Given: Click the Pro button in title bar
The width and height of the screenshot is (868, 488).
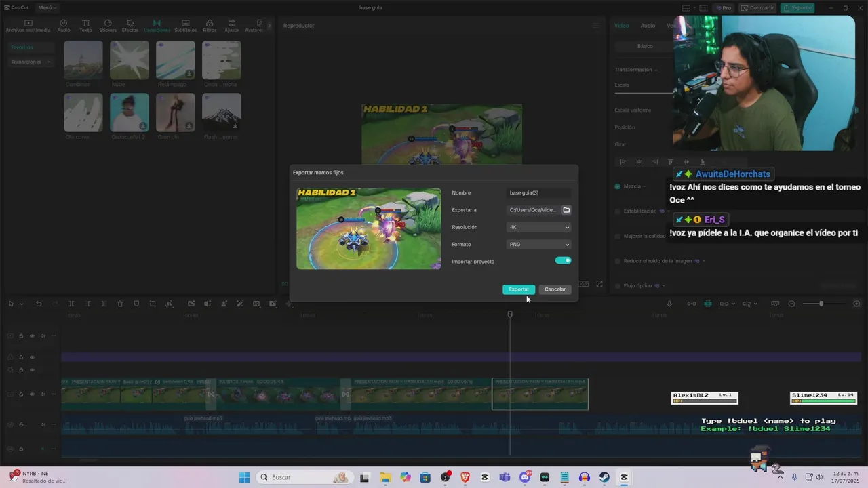Looking at the screenshot, I should tap(723, 8).
